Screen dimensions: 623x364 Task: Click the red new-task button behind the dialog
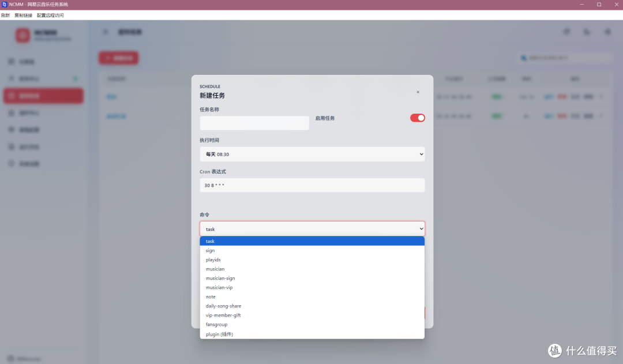pos(119,58)
